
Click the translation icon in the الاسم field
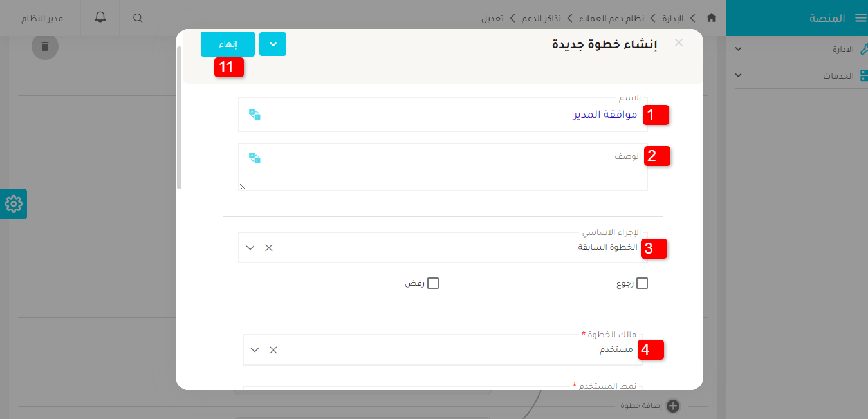[x=255, y=115]
